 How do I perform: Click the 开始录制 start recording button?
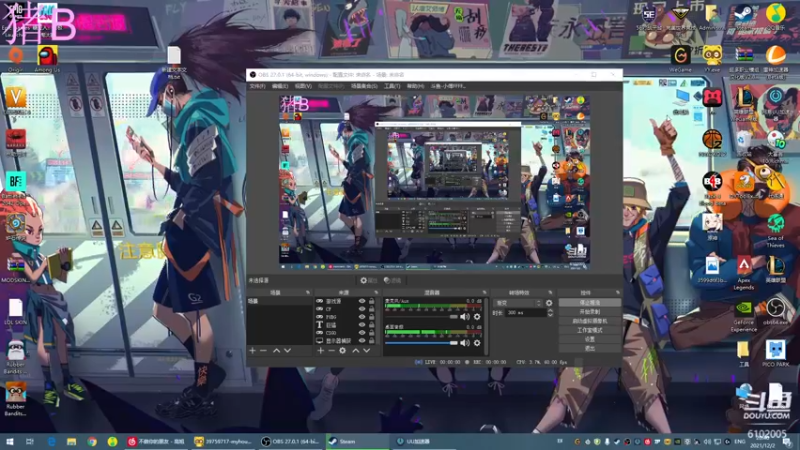[590, 312]
